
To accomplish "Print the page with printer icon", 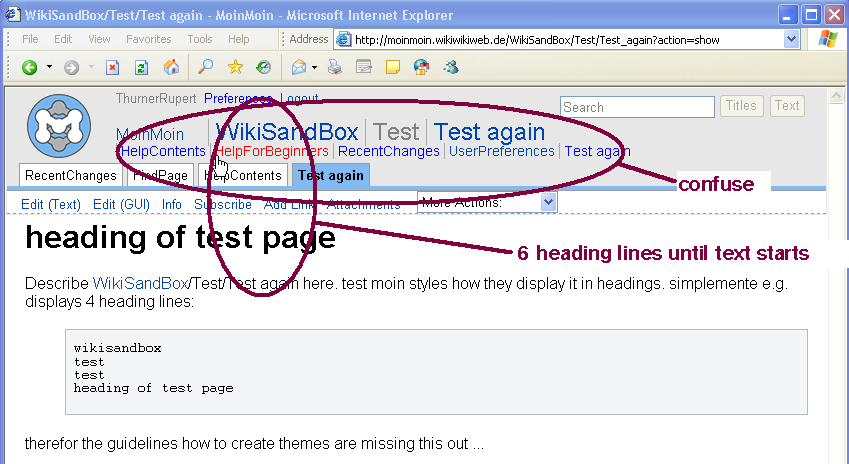I will (335, 67).
